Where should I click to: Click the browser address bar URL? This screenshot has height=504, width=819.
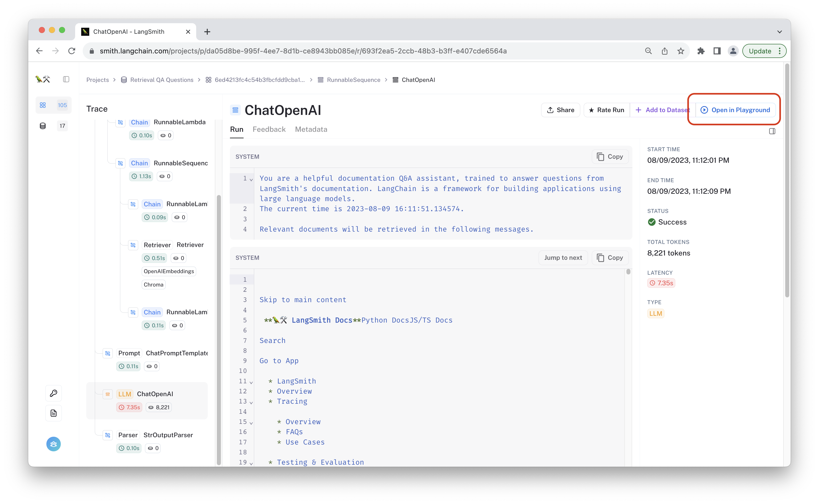pos(303,51)
